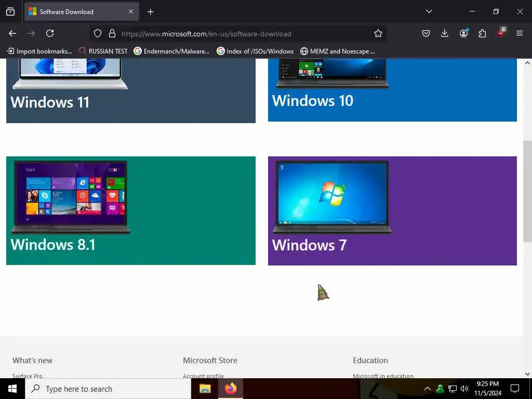Click the forward navigation arrow
Image resolution: width=532 pixels, height=399 pixels.
(31, 33)
